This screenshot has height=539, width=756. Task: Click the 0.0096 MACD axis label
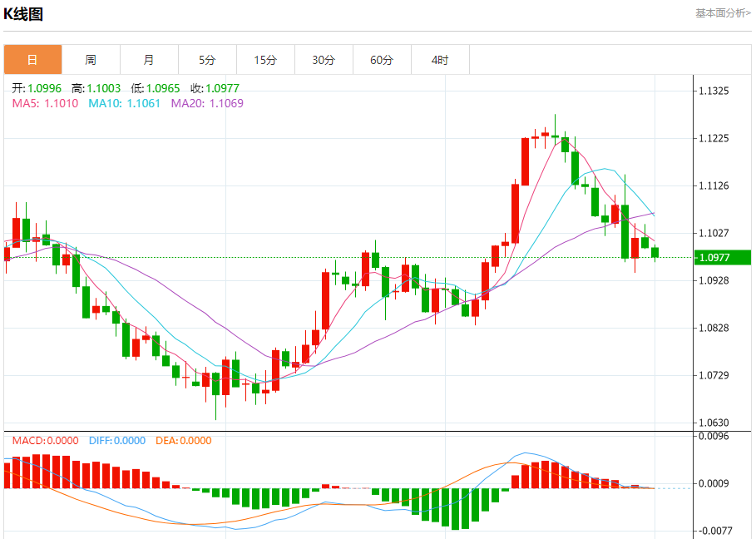click(714, 436)
